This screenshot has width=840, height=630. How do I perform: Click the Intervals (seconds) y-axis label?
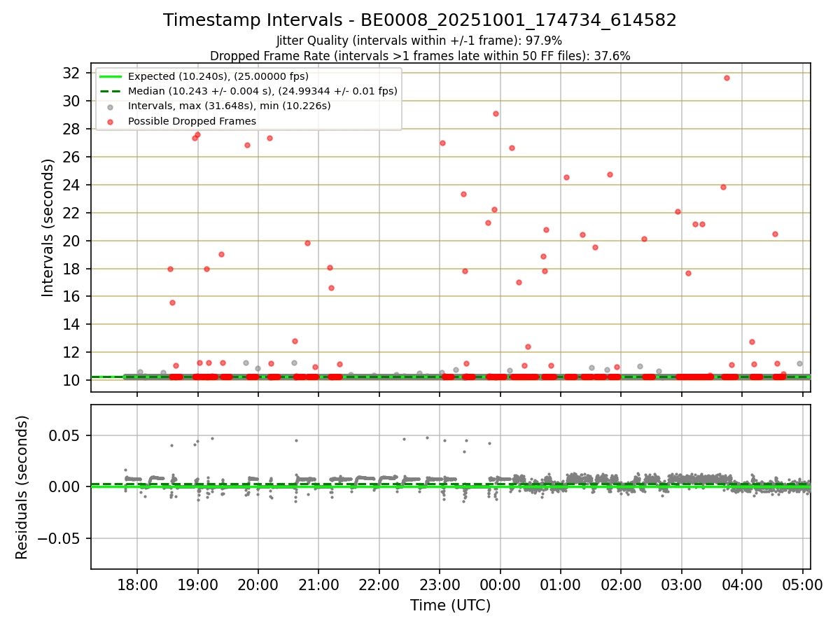point(48,227)
